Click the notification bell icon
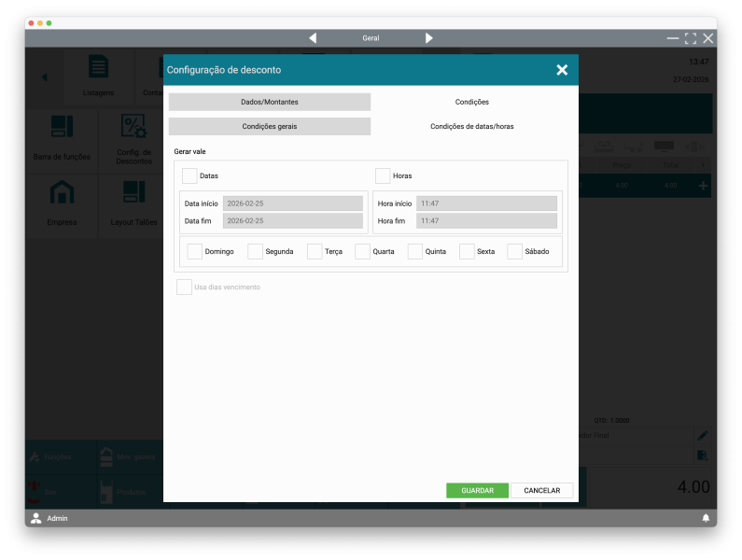The height and width of the screenshot is (560, 742). 706,518
